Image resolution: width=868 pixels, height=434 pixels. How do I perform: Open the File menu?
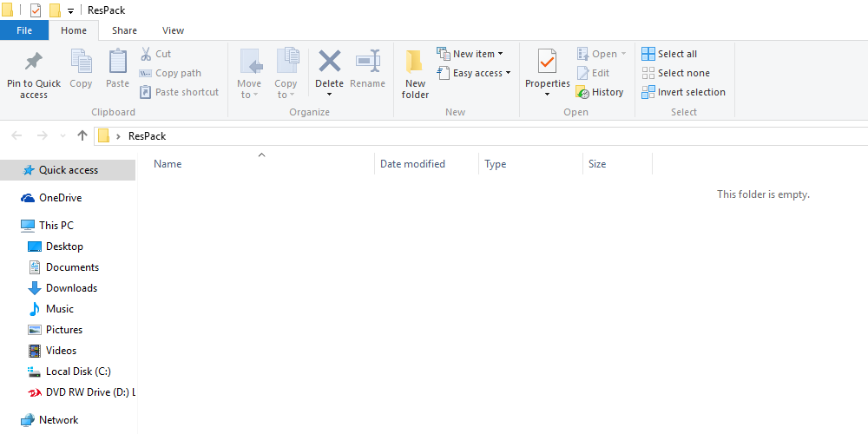pyautogui.click(x=24, y=30)
